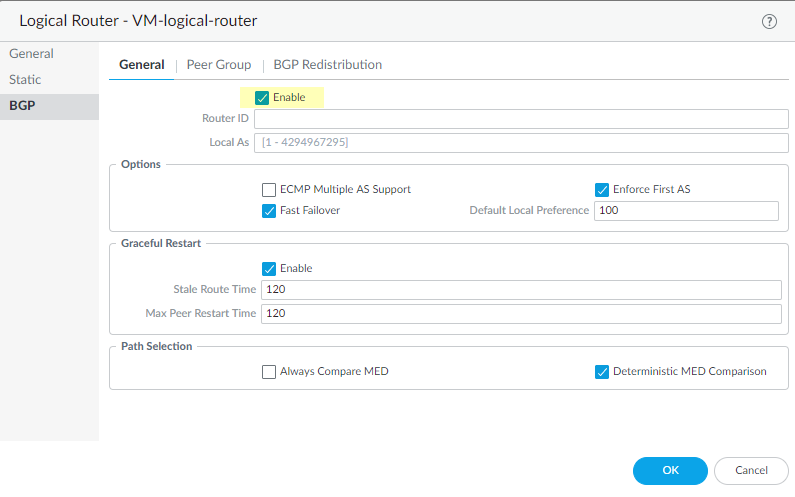Open the help icon in the title bar

click(769, 21)
